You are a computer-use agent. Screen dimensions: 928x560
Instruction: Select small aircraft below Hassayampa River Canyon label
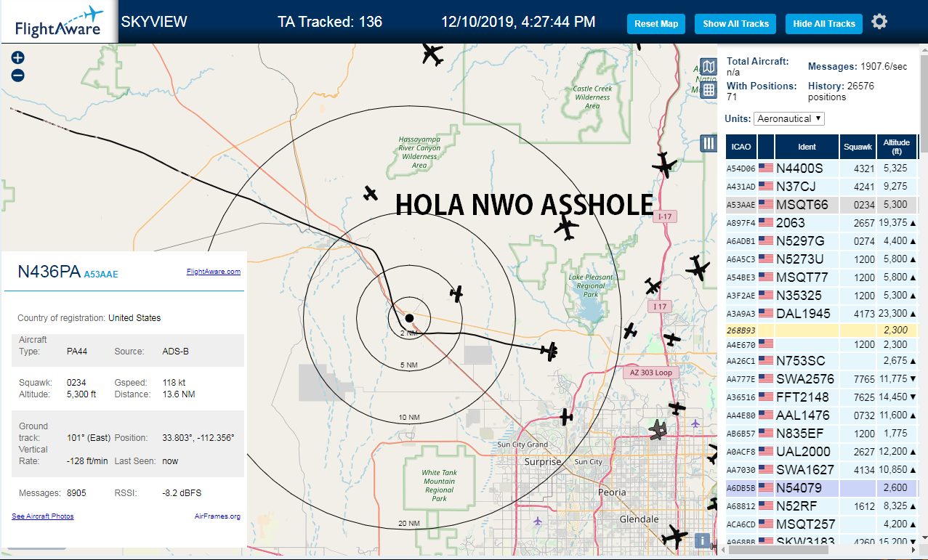click(371, 193)
